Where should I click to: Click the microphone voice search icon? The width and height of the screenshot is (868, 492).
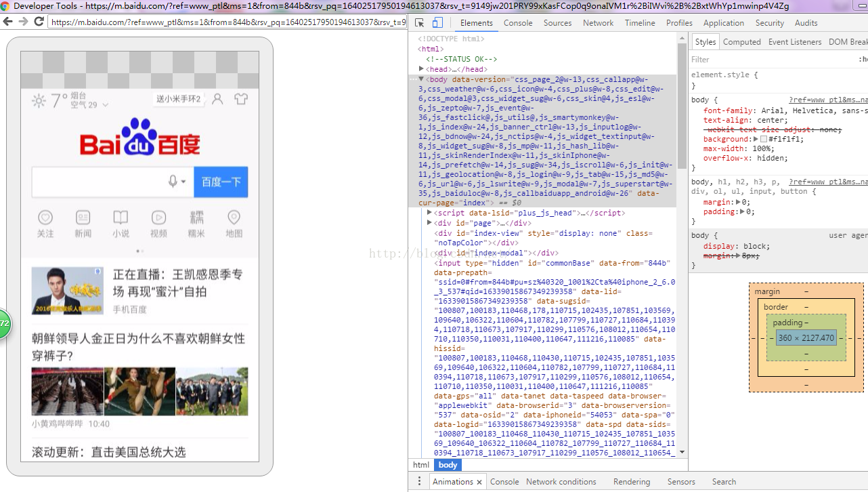173,182
